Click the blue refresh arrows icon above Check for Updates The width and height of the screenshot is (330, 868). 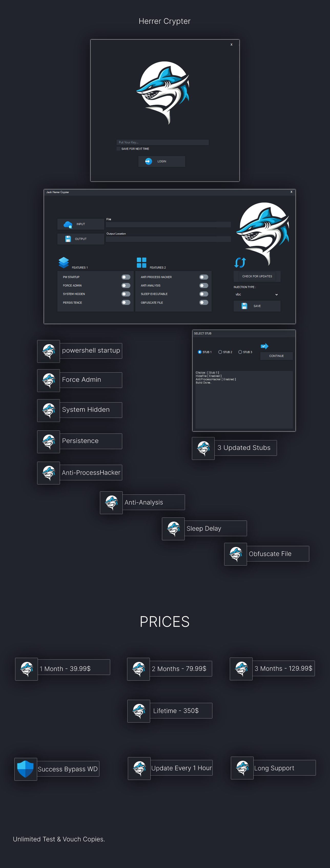(240, 262)
